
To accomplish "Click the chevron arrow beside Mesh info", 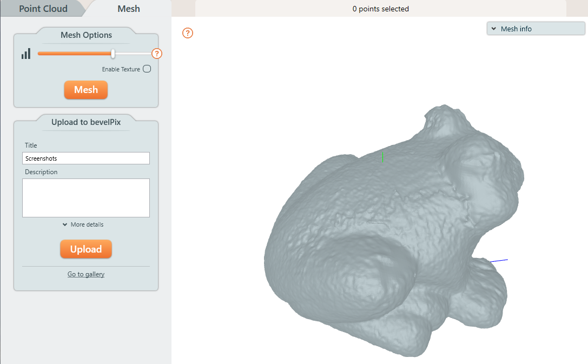I will pyautogui.click(x=494, y=29).
